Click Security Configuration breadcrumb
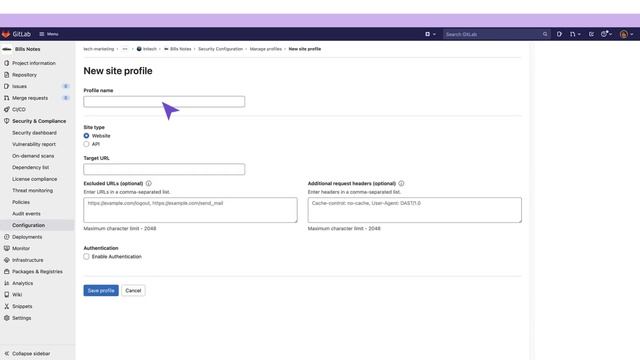 point(220,49)
